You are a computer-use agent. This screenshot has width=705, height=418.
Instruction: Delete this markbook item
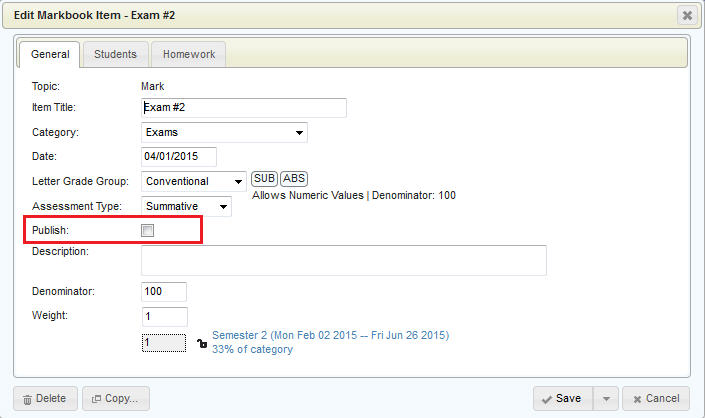coord(44,398)
